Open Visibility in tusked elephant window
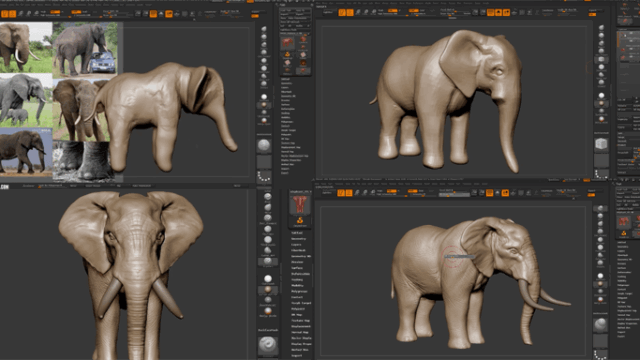640x360 pixels. coord(622,281)
